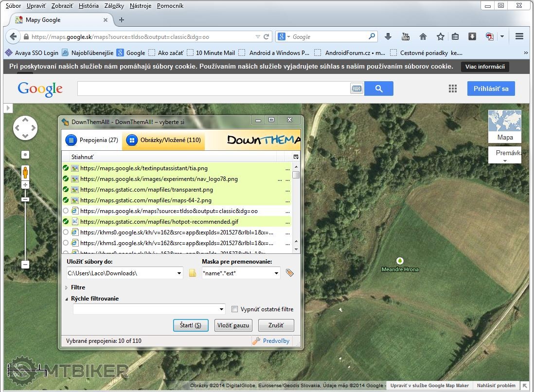Switch to the Prepojenia (27) tab
This screenshot has width=534, height=392.
pos(92,140)
